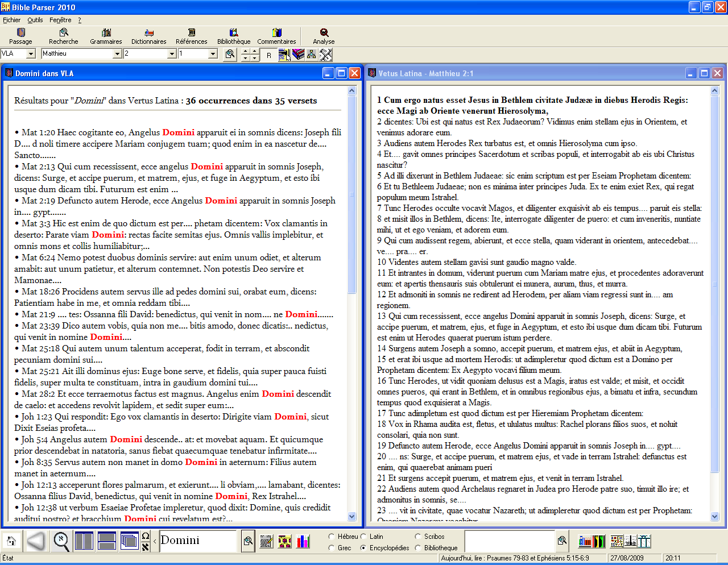Image resolution: width=728 pixels, height=565 pixels.
Task: Open the ? help menu
Action: 80,20
